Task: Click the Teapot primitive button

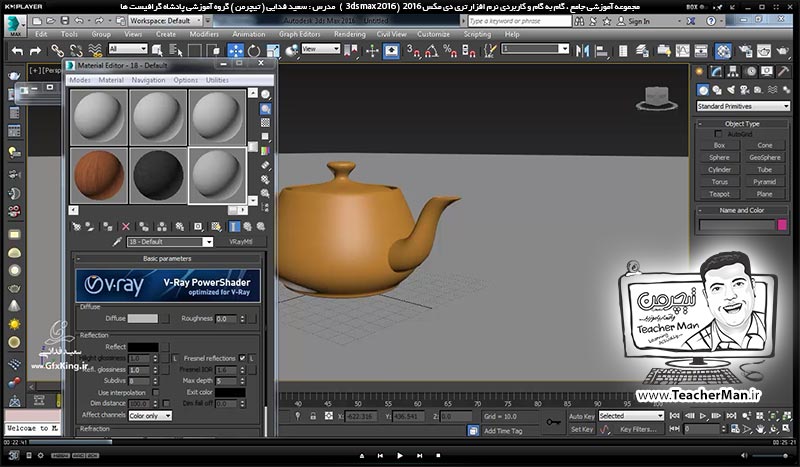Action: pos(719,194)
